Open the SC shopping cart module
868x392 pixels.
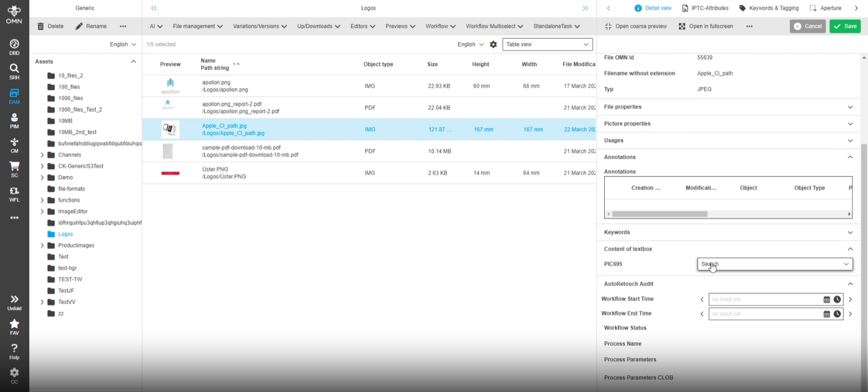point(14,169)
